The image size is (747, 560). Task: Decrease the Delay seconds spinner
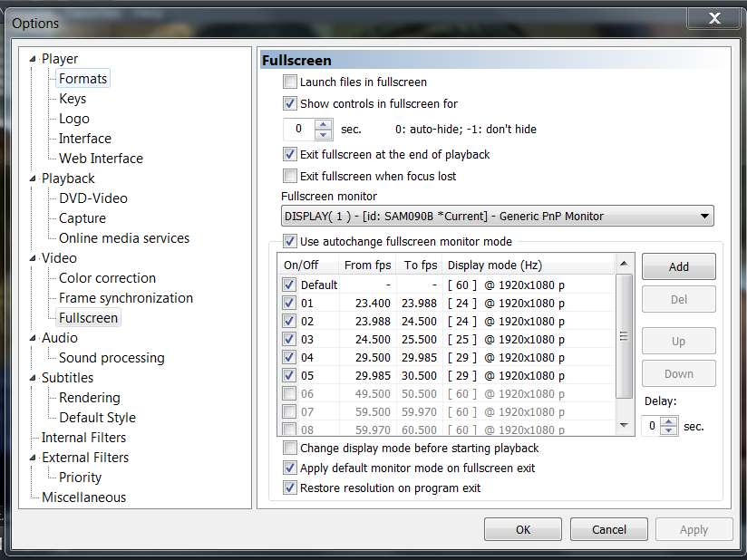point(669,430)
